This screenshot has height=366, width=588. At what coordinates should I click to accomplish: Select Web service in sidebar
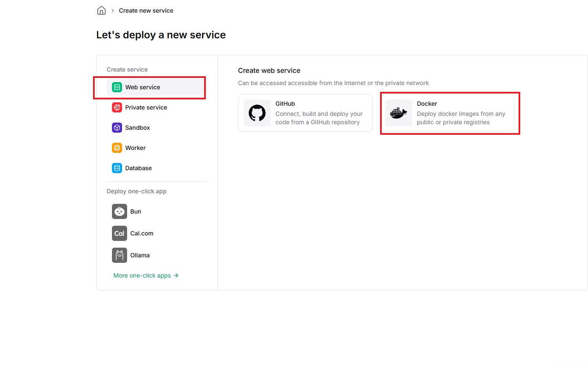157,87
